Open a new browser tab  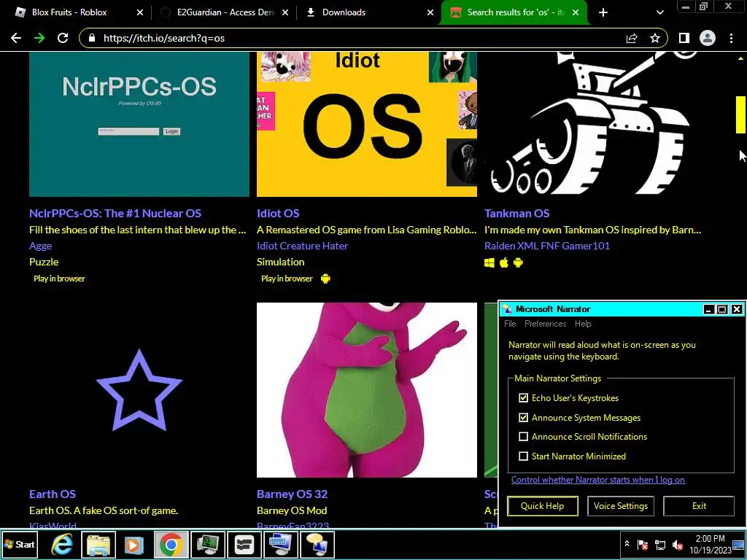click(x=603, y=12)
